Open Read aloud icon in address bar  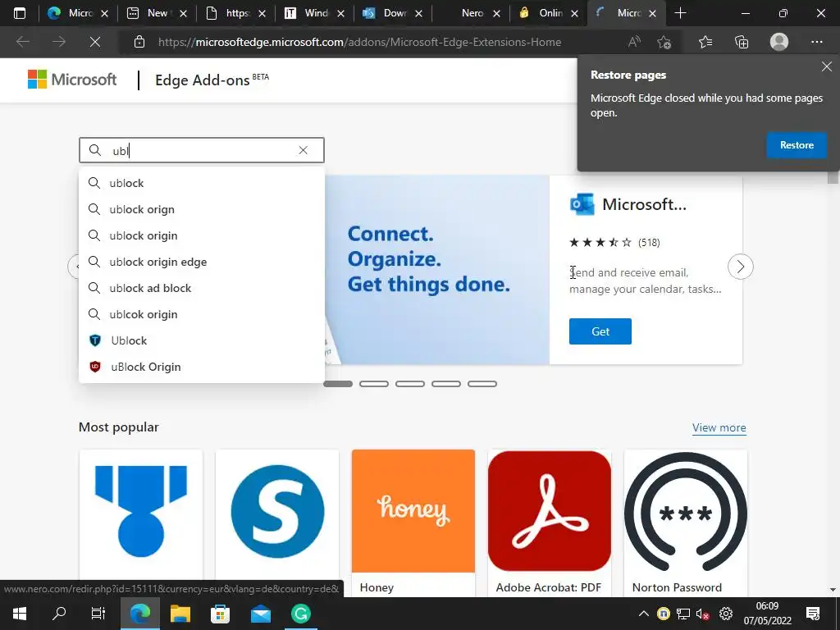tap(634, 42)
